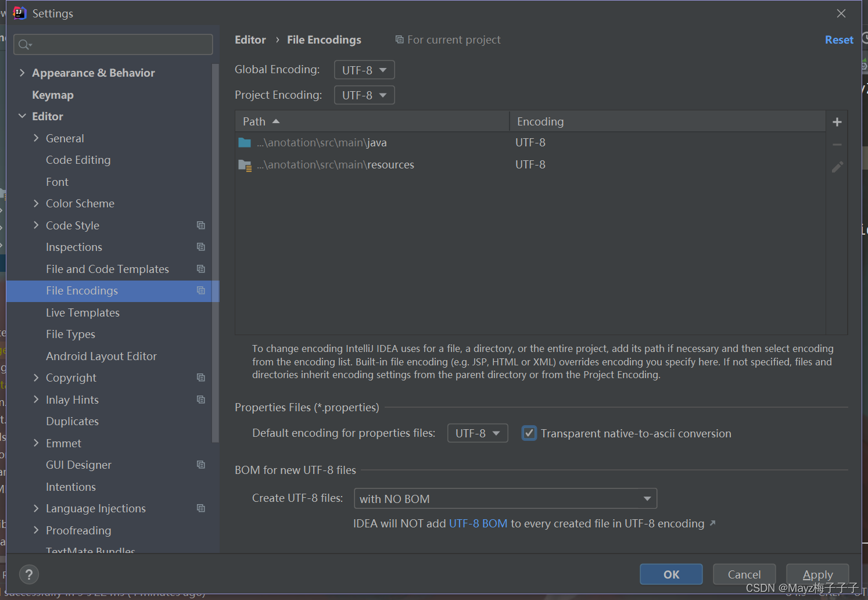
Task: Click the Apply button
Action: point(817,574)
